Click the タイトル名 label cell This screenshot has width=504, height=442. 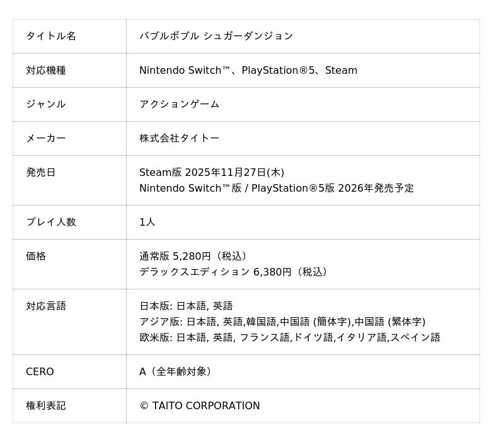click(51, 36)
